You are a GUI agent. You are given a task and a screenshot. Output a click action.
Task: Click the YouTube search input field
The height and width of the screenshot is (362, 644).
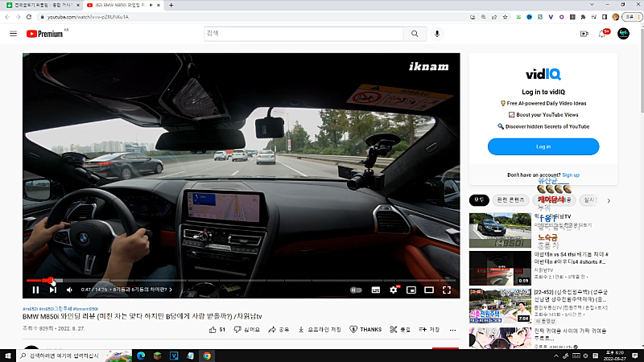[x=302, y=34]
